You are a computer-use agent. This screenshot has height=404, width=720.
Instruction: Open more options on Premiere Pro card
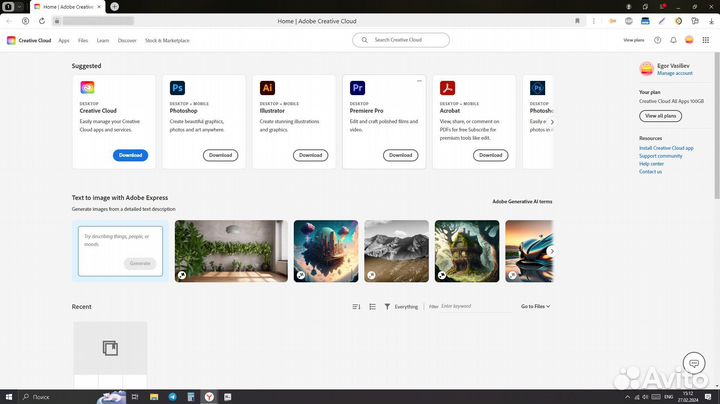click(x=419, y=81)
